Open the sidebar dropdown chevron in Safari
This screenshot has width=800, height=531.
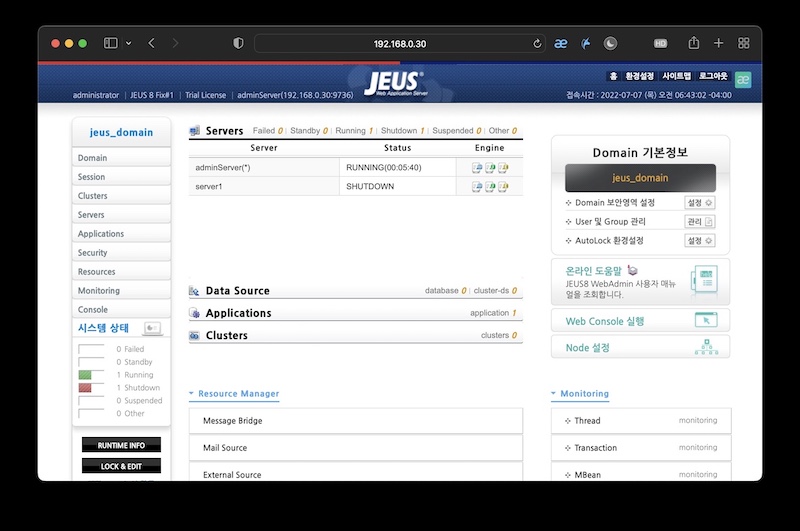tap(127, 43)
